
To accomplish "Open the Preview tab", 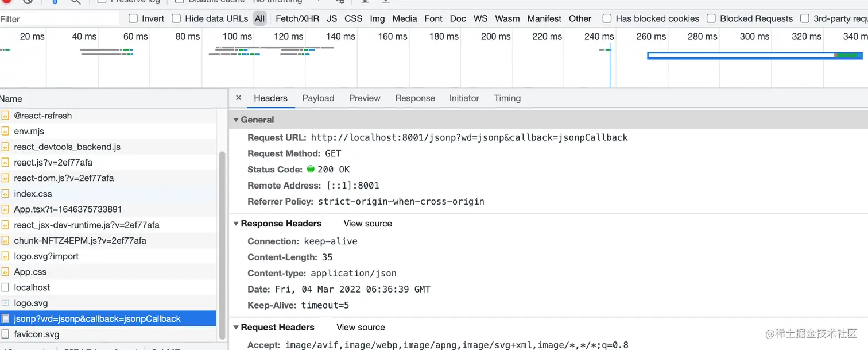I will click(x=365, y=98).
